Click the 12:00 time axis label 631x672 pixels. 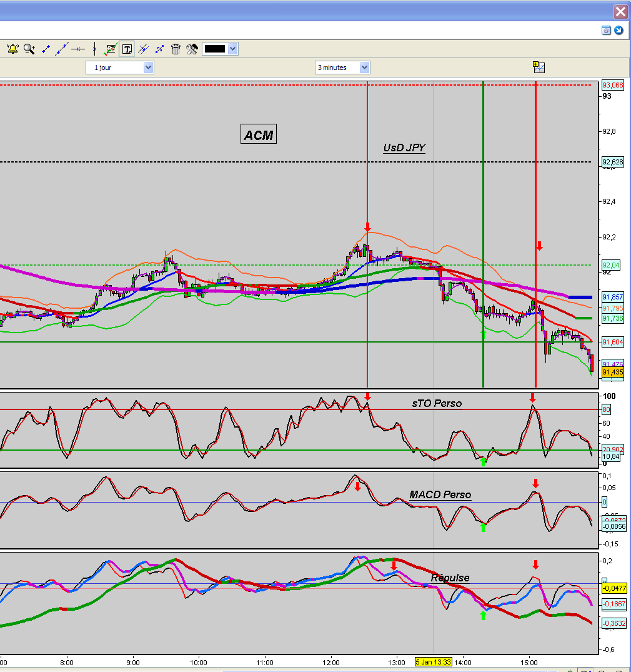click(x=330, y=663)
